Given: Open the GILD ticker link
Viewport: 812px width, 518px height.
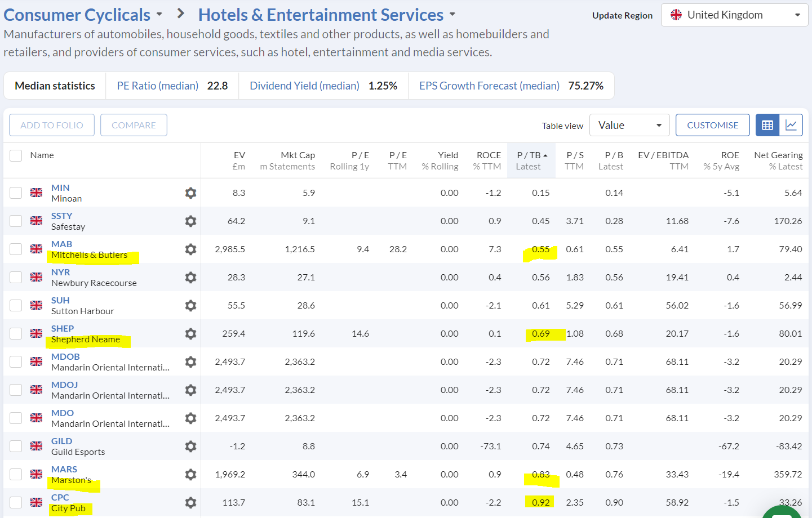Looking at the screenshot, I should click(61, 441).
